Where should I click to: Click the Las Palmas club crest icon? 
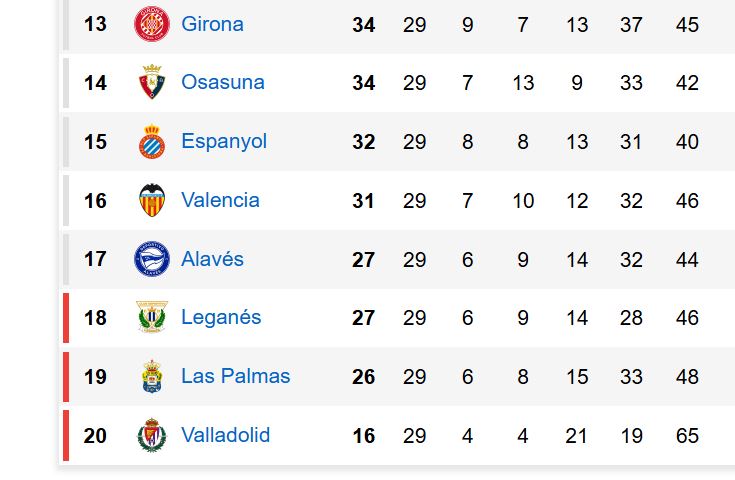click(152, 377)
